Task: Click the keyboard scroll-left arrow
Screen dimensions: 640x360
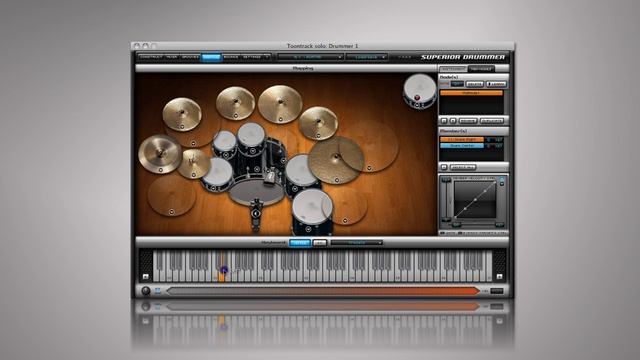Action: 146,277
